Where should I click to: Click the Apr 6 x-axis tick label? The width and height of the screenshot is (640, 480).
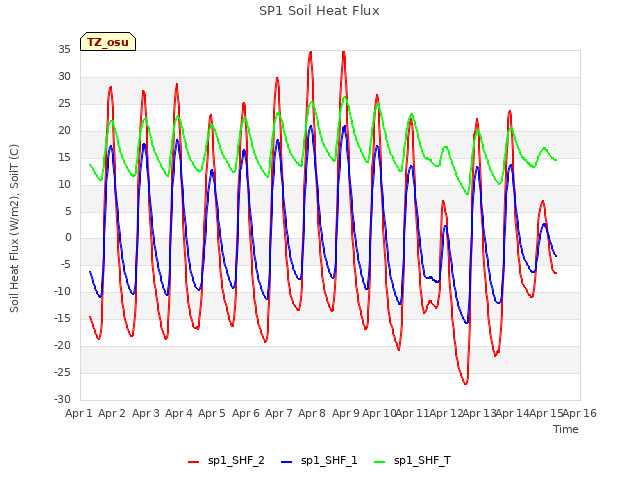[246, 413]
